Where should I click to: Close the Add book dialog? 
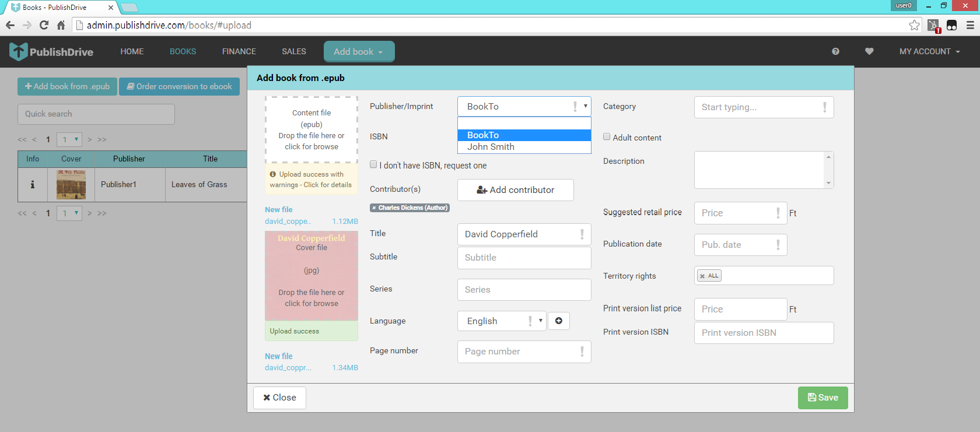click(x=279, y=398)
